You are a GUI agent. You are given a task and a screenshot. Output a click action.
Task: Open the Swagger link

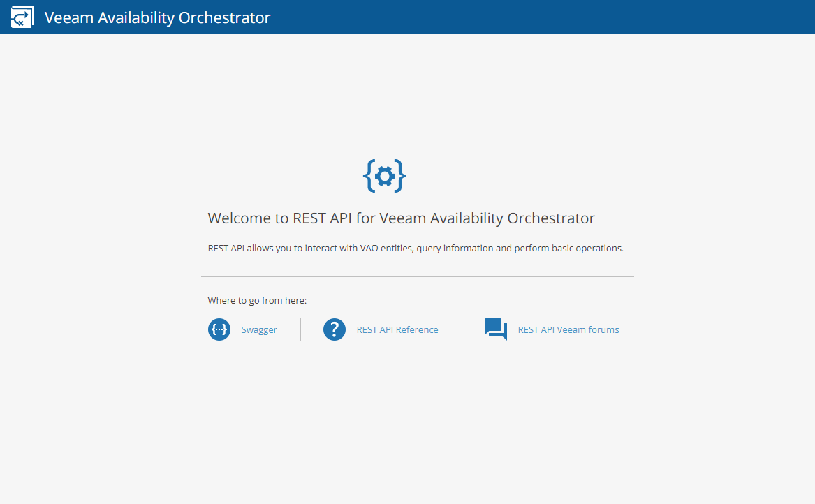(x=259, y=330)
